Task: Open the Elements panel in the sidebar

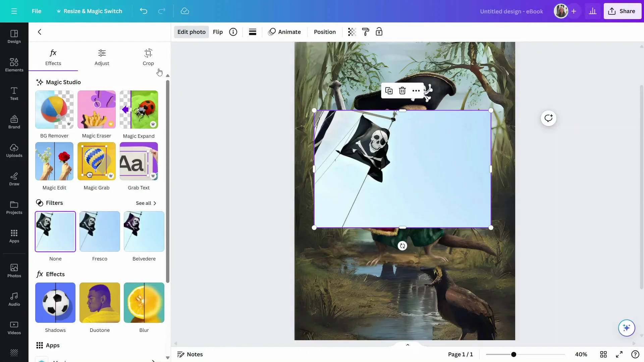Action: pos(14,65)
